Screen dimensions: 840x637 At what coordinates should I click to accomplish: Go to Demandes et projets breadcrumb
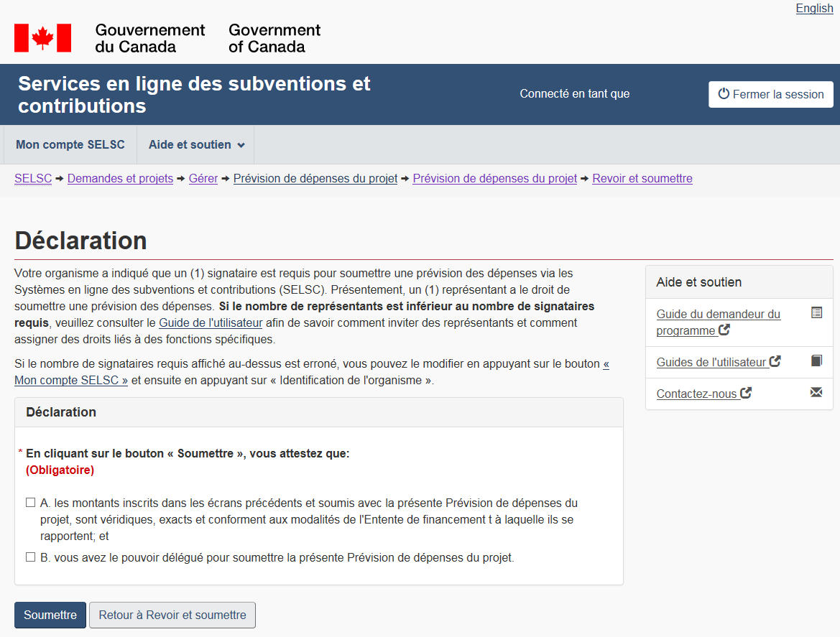120,179
